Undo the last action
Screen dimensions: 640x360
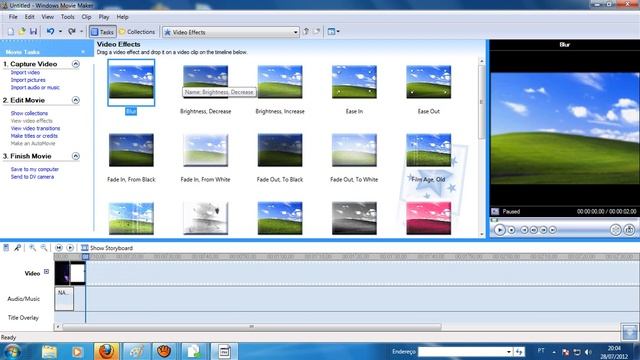[x=50, y=31]
